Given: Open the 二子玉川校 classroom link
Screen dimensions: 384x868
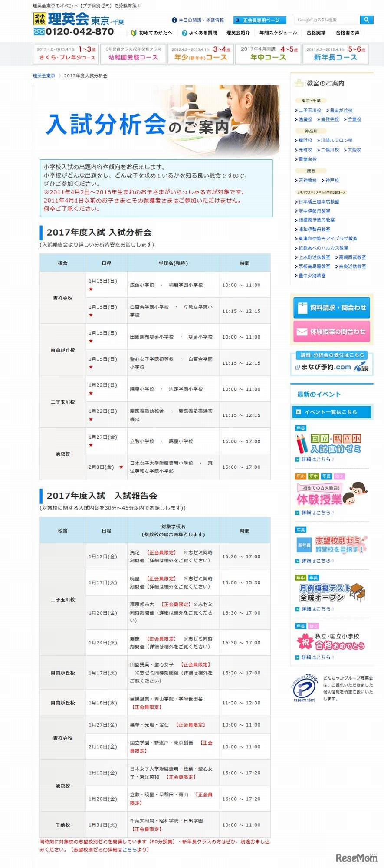Looking at the screenshot, I should pos(310,110).
